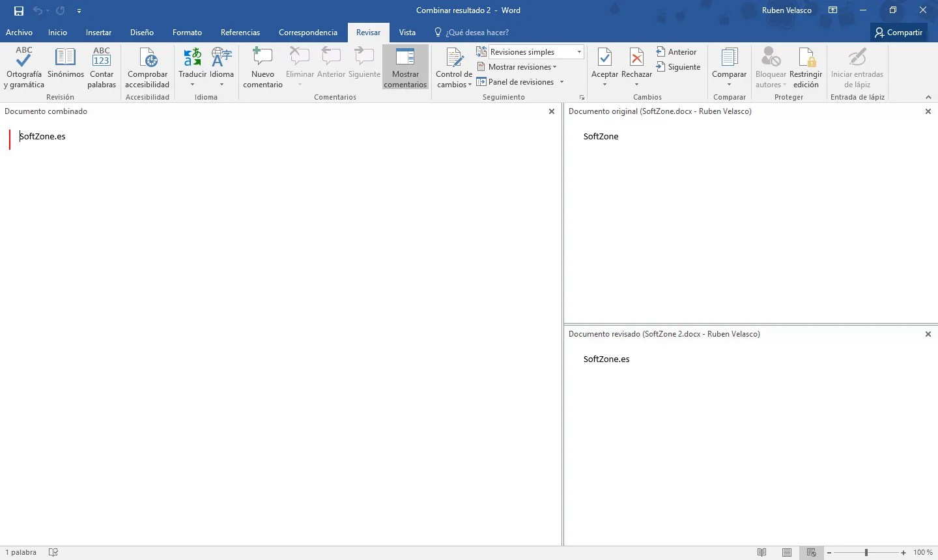Open Contar palabras word count
Image resolution: width=938 pixels, height=560 pixels.
102,67
